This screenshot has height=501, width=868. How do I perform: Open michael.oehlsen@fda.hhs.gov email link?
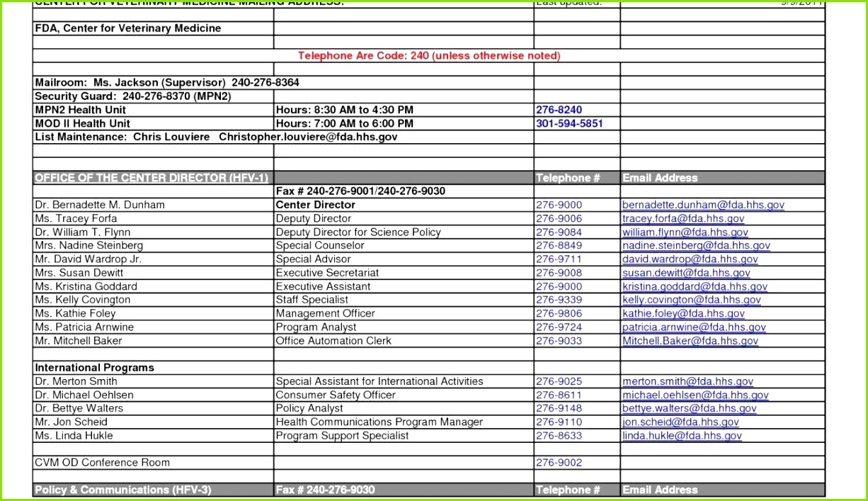click(695, 395)
